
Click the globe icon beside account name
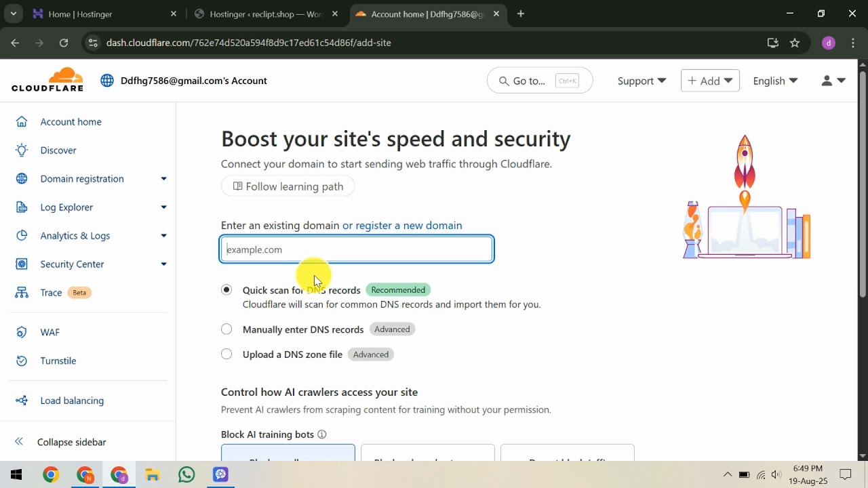point(107,81)
